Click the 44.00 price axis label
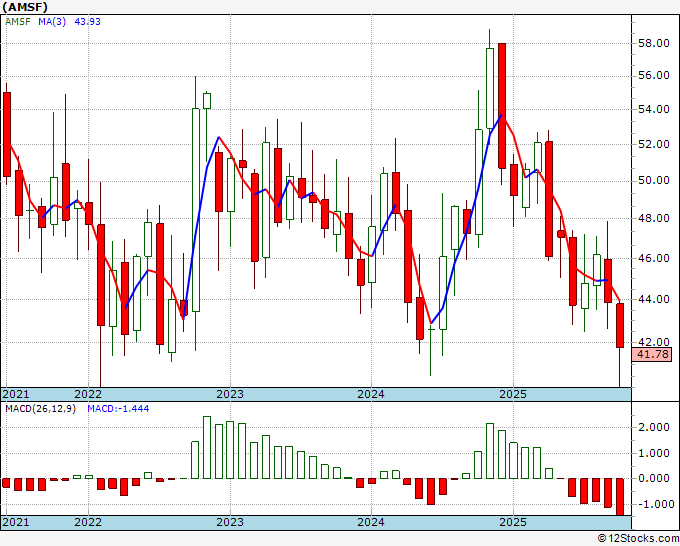 (654, 299)
